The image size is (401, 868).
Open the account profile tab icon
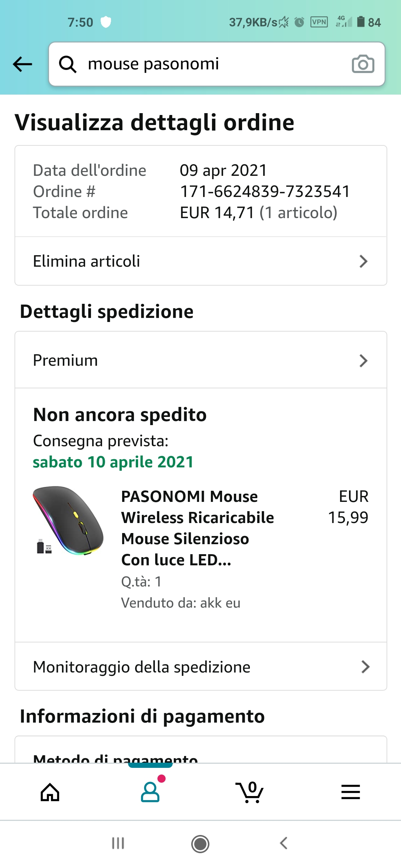pyautogui.click(x=150, y=792)
